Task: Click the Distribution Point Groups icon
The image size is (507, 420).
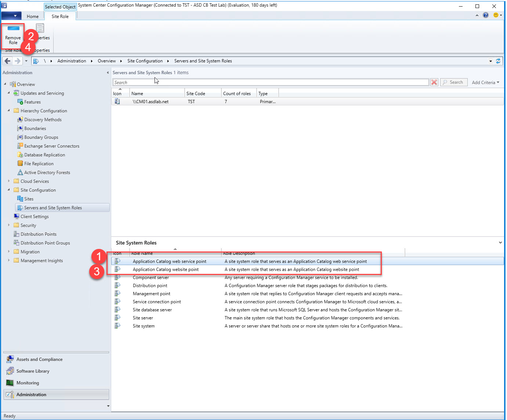Action: click(x=16, y=243)
